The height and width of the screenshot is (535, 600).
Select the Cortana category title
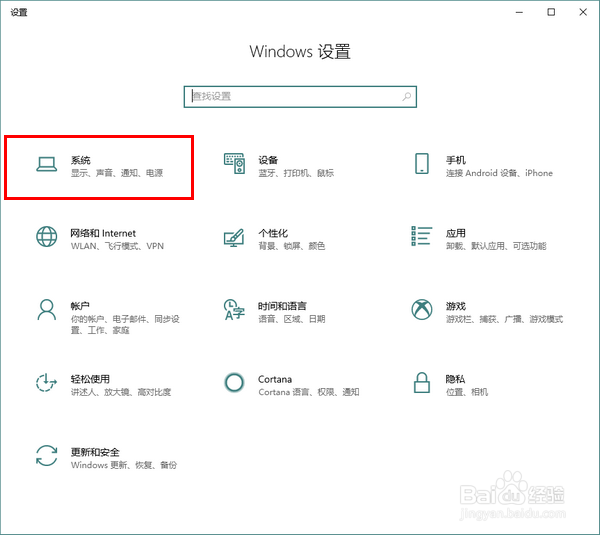[x=275, y=379]
